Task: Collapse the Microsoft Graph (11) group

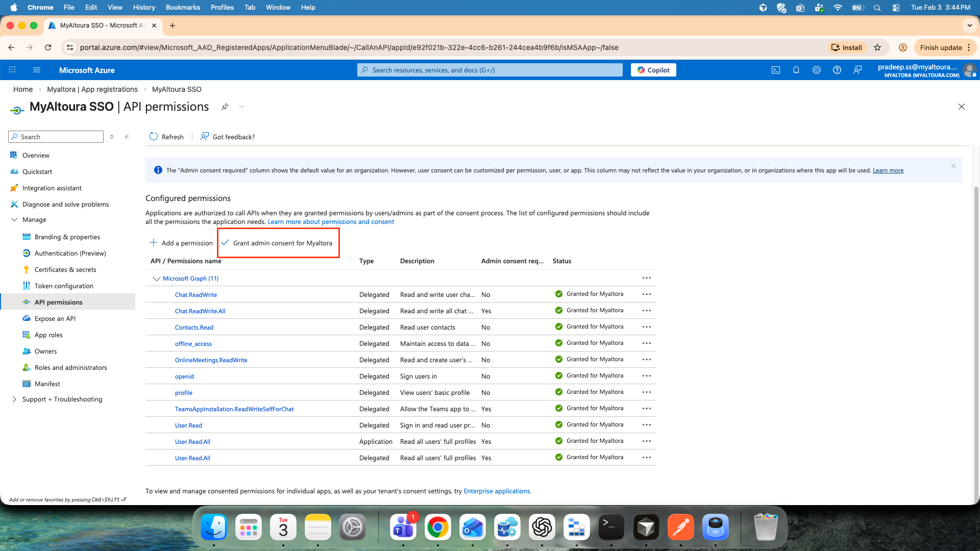Action: tap(156, 279)
